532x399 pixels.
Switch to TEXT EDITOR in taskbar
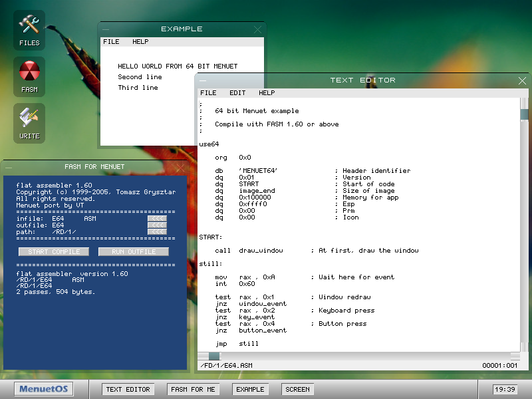128,389
